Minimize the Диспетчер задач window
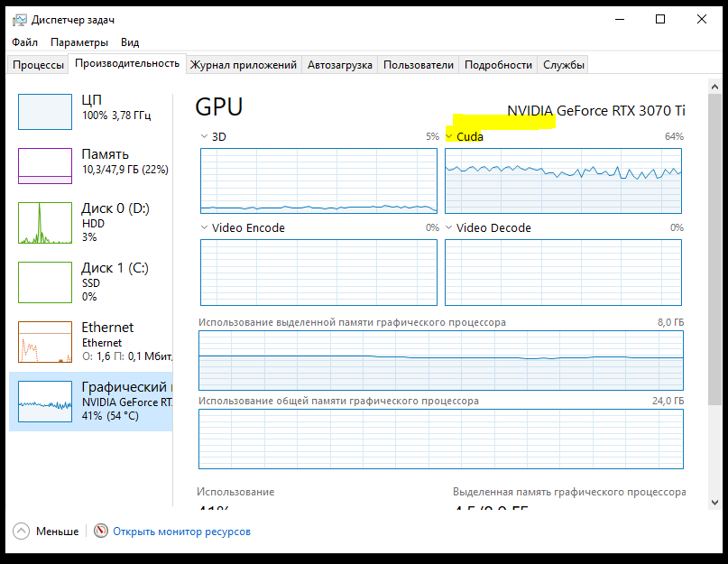Viewport: 728px width, 564px height. tap(620, 20)
